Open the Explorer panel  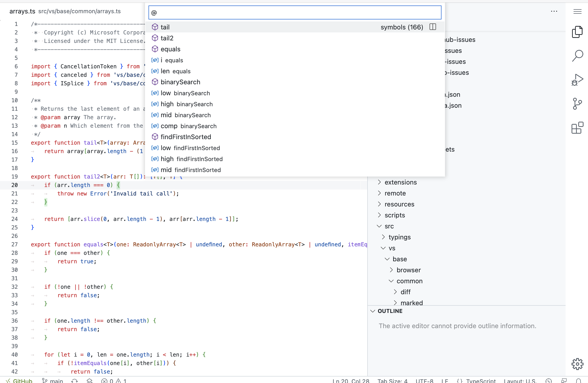click(x=578, y=32)
